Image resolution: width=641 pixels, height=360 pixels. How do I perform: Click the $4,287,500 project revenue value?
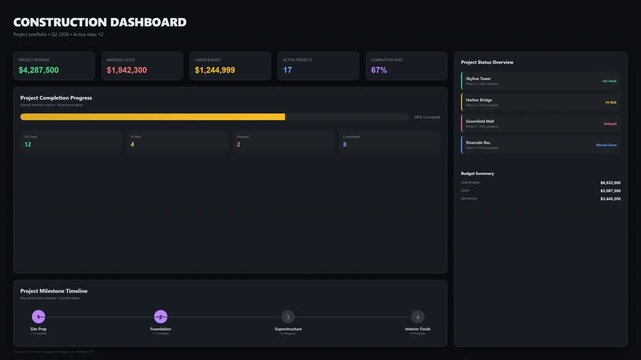[38, 70]
